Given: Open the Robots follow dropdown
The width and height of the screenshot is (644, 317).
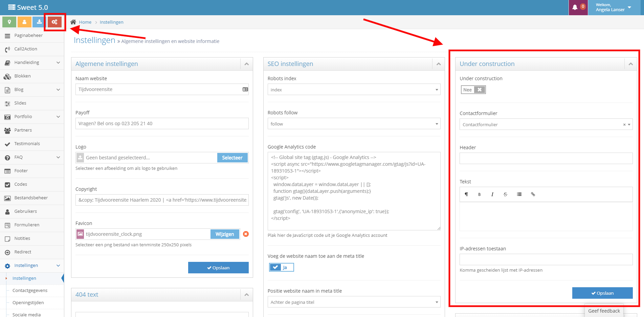Looking at the screenshot, I should (x=354, y=124).
